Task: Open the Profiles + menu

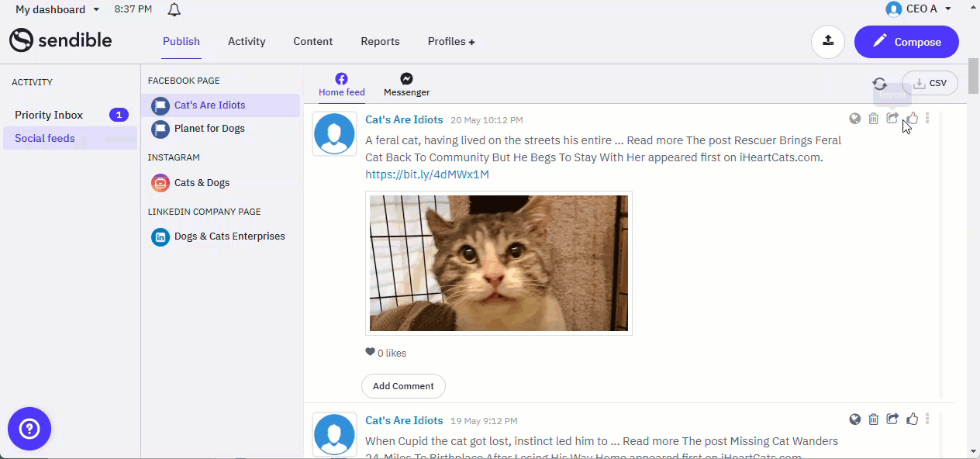Action: tap(451, 42)
